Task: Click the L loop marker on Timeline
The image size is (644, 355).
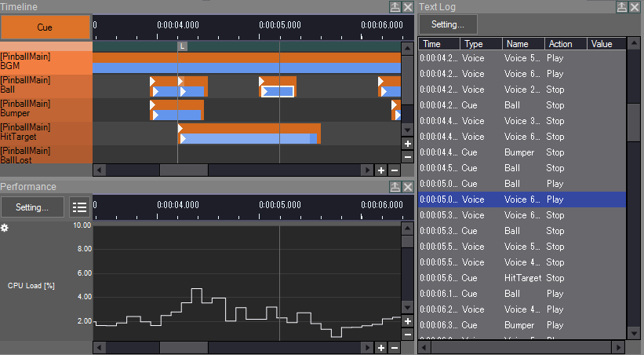Action: [182, 46]
